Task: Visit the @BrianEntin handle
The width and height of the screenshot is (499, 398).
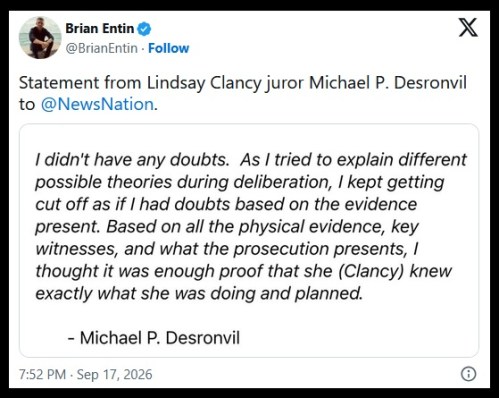Action: 101,48
